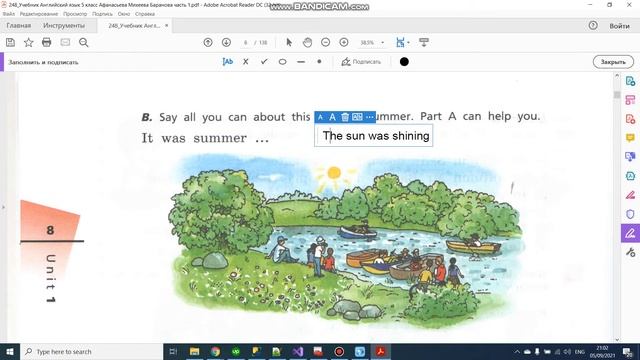The height and width of the screenshot is (360, 640).
Task: Click the scrolling mode icon
Action: (424, 42)
